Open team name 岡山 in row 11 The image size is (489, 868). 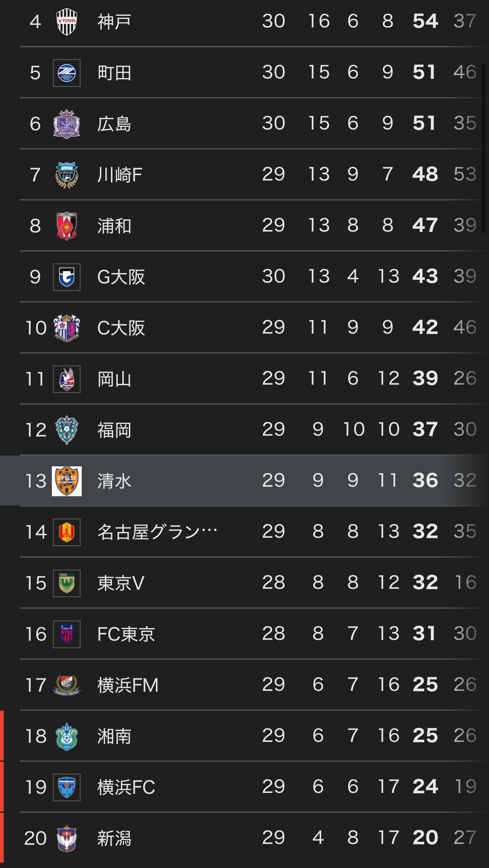[x=114, y=379]
